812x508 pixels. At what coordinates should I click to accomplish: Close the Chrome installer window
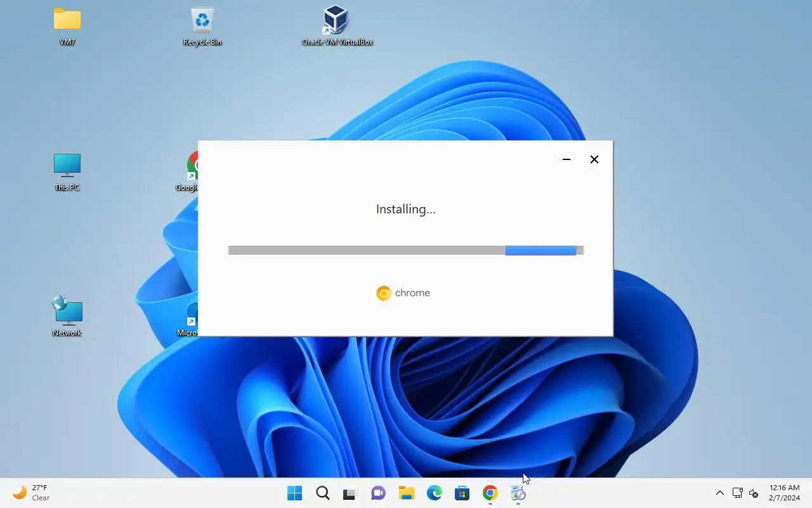(594, 159)
